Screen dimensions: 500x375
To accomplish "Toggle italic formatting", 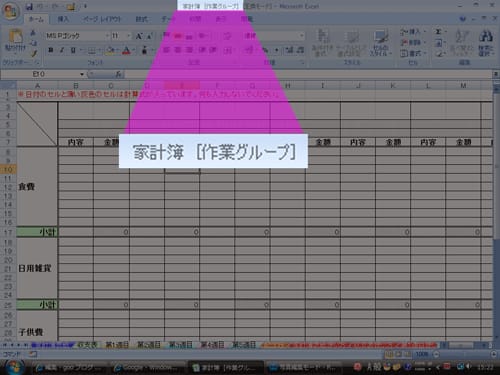I will pos(62,50).
